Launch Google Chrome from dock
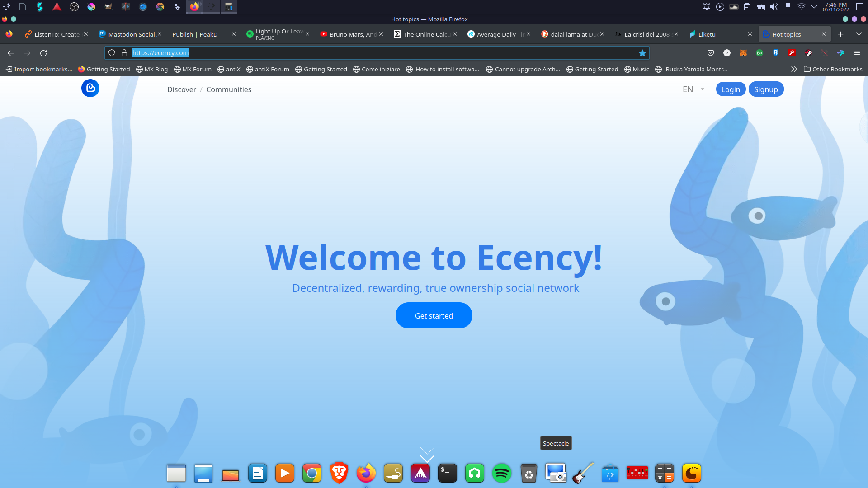The width and height of the screenshot is (868, 488). 312,473
